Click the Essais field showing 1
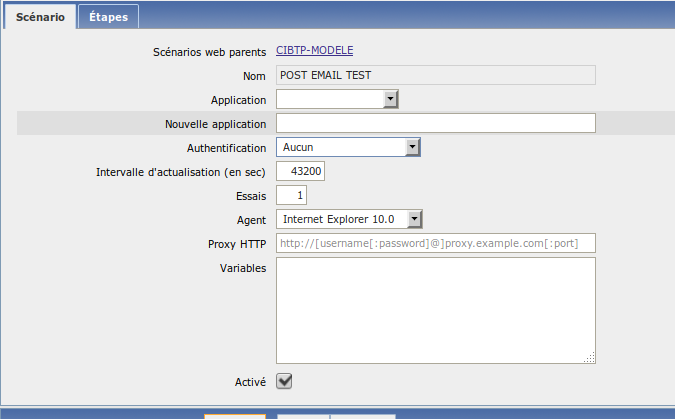Viewport: 675px width, 419px height. pos(291,195)
